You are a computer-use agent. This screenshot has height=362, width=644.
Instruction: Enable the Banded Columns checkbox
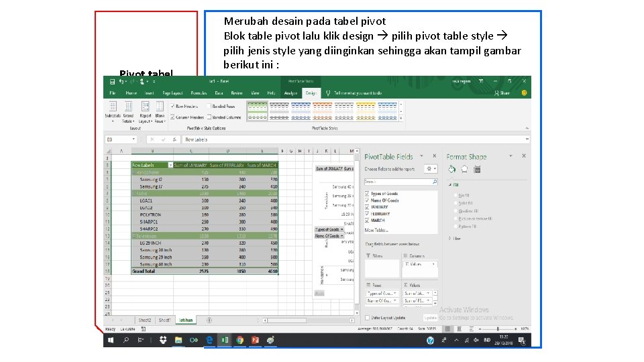click(x=209, y=117)
